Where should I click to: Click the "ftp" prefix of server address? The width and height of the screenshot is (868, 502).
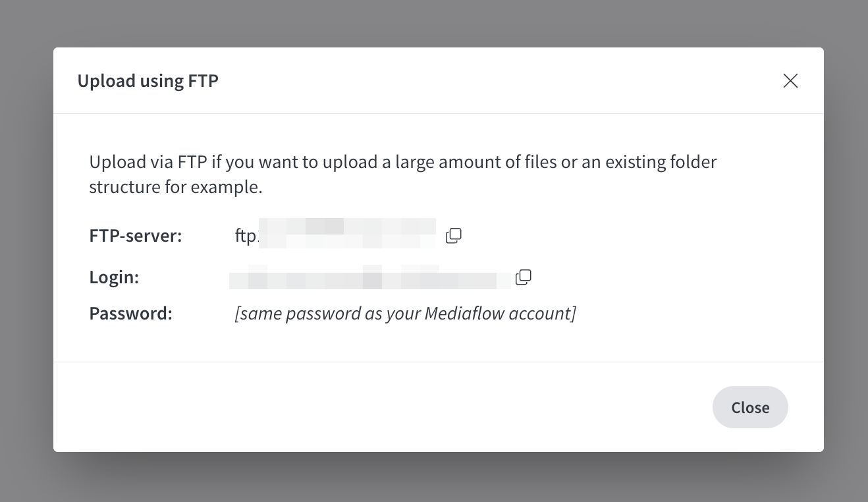pos(244,236)
